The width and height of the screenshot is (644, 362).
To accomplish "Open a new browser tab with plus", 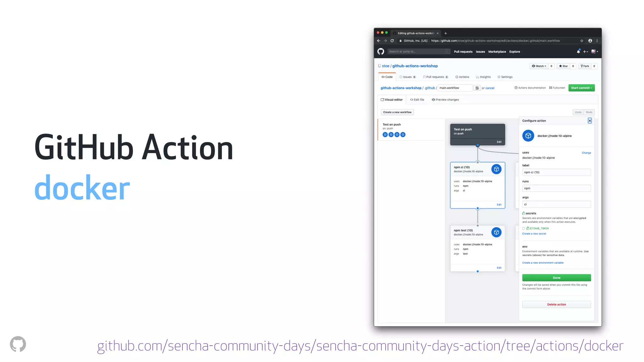I will click(445, 33).
